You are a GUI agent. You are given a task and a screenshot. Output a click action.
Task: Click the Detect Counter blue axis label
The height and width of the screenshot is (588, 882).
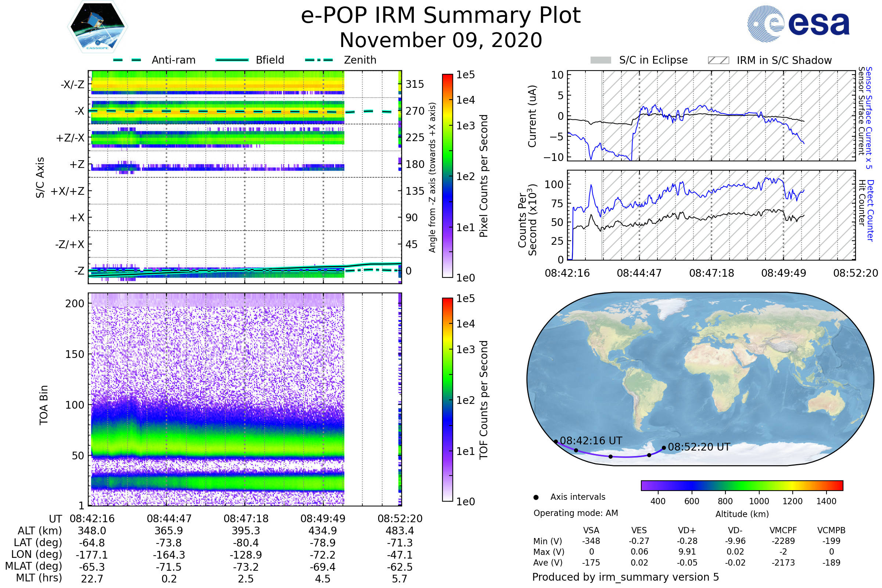tap(871, 210)
